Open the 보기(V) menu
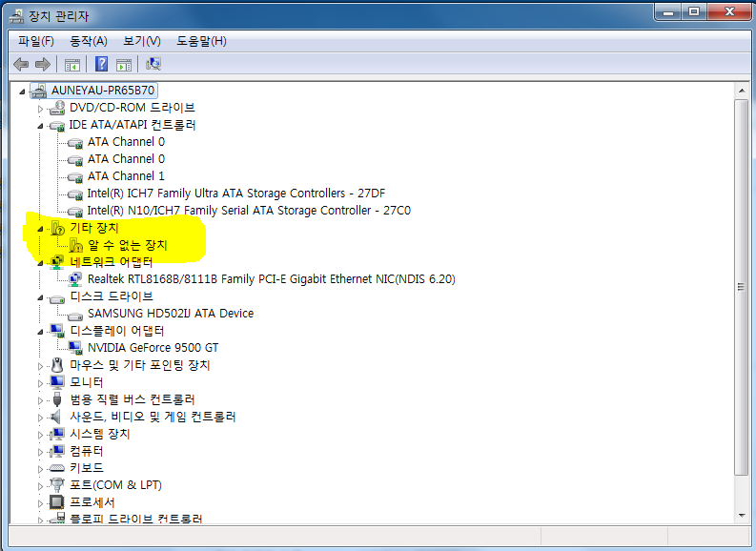The height and width of the screenshot is (551, 756). point(142,41)
